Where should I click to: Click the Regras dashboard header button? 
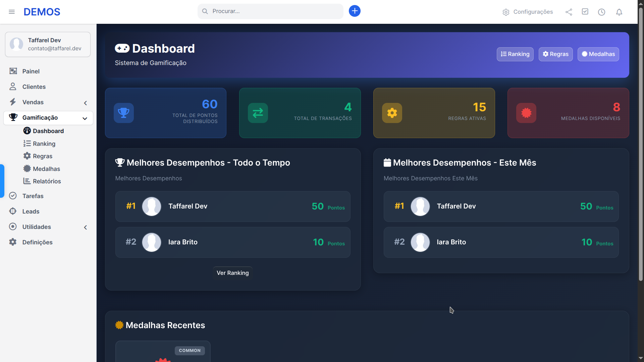point(555,54)
